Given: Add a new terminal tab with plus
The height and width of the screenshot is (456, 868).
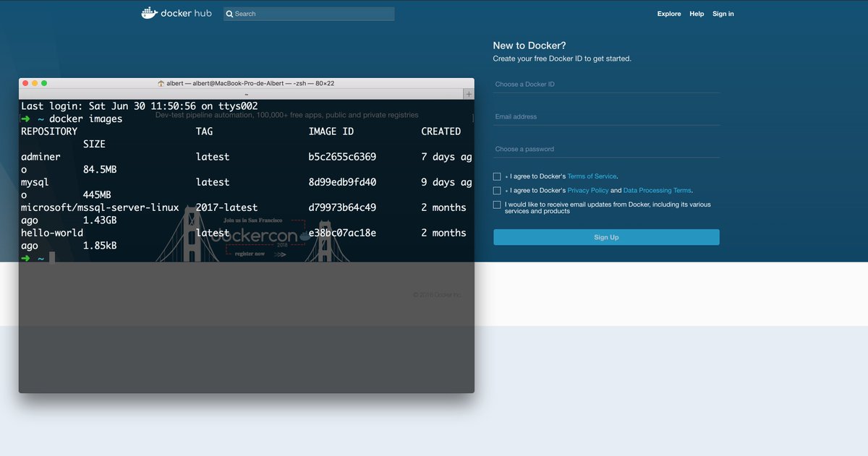Looking at the screenshot, I should pos(469,94).
